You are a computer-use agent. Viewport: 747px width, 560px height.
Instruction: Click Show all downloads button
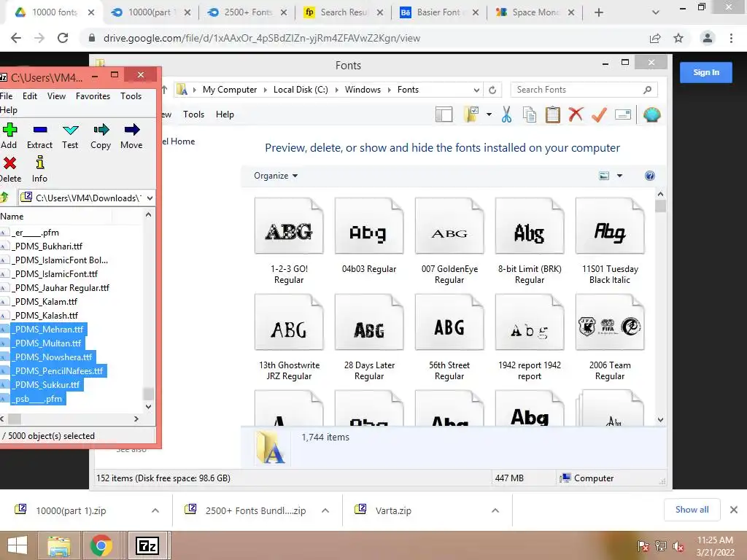[692, 510]
